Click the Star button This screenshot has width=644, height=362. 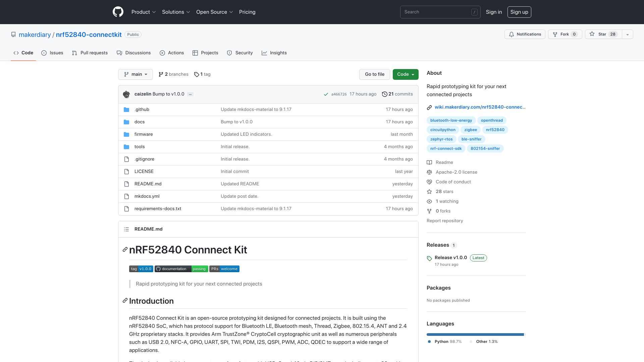pos(603,34)
